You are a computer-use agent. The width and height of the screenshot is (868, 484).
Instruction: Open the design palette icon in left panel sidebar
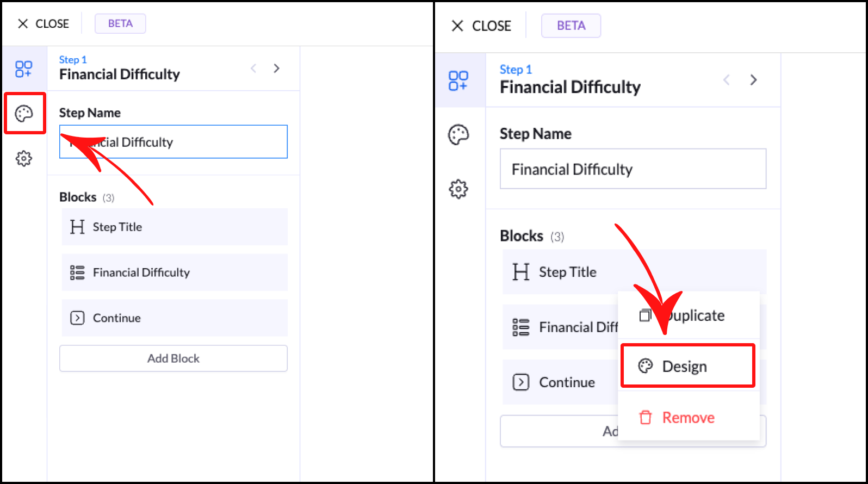[x=24, y=114]
